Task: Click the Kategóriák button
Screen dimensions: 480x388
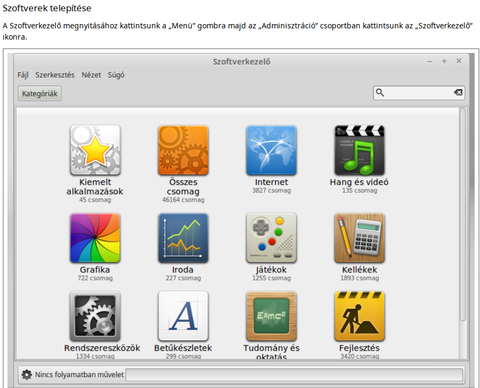Action: pyautogui.click(x=40, y=93)
